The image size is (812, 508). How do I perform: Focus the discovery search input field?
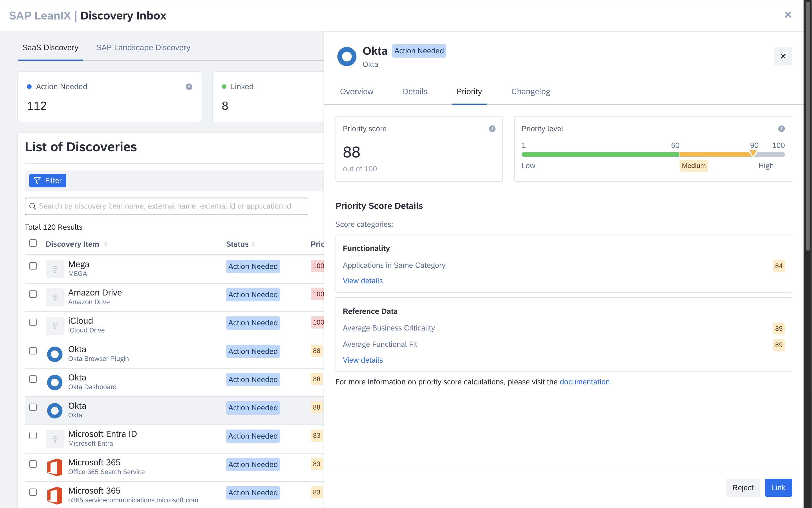[x=166, y=206]
